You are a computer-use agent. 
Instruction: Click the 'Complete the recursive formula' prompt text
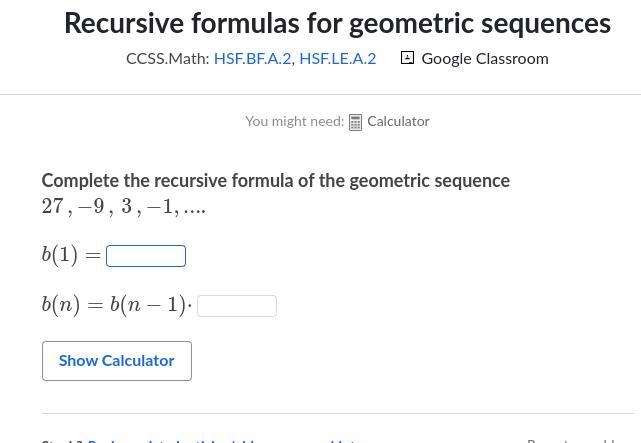tap(276, 180)
